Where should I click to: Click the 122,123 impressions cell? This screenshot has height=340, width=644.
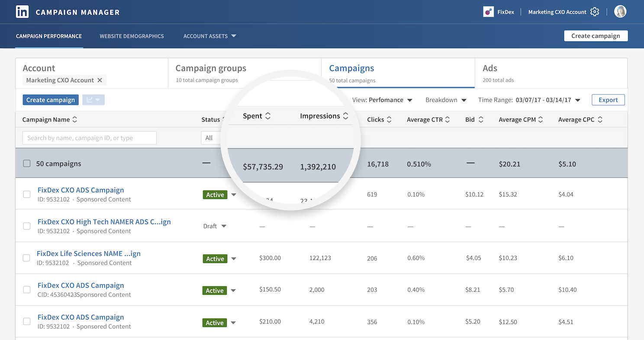320,258
